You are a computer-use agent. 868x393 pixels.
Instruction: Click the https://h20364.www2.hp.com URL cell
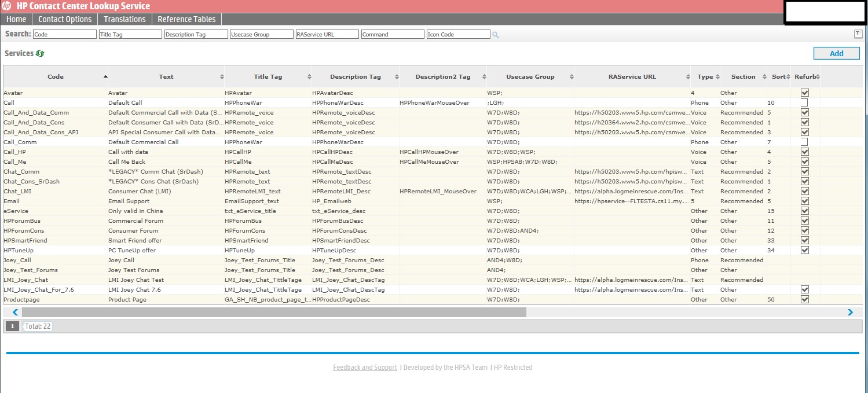pos(632,122)
